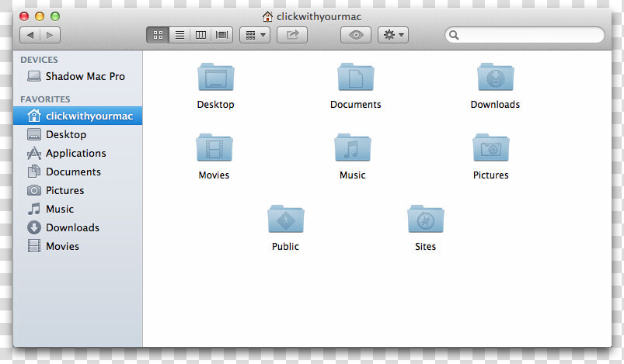Switch to icon view

158,35
